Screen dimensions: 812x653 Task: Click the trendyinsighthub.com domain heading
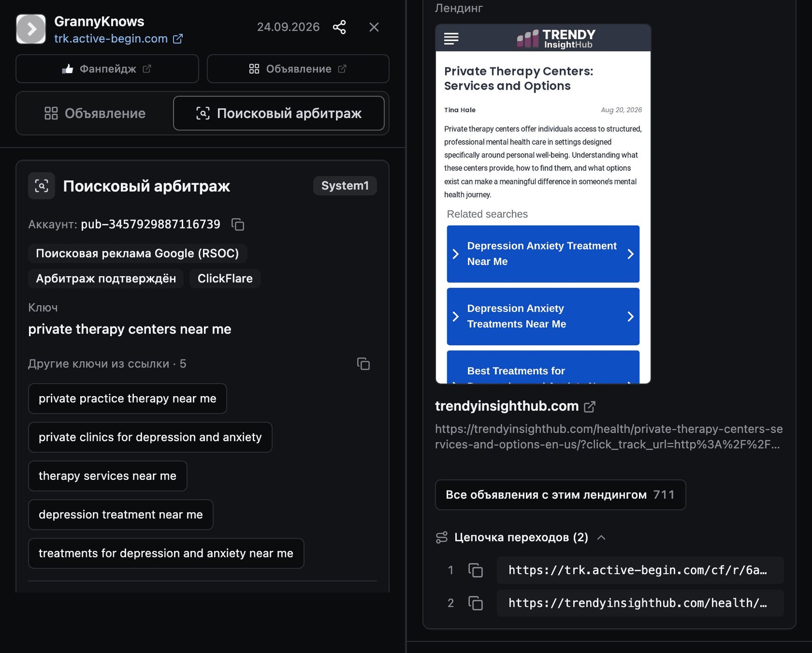(507, 406)
